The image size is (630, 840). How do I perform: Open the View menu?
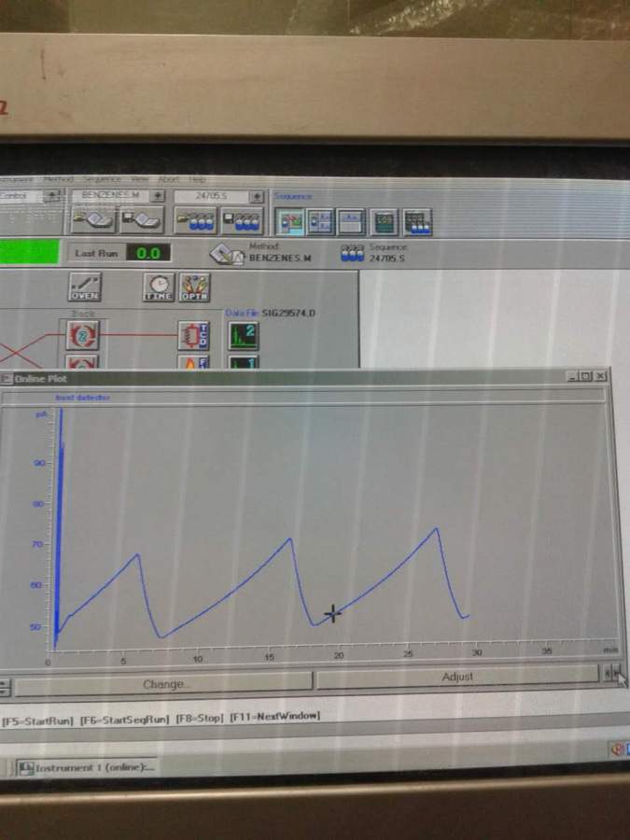coord(139,179)
